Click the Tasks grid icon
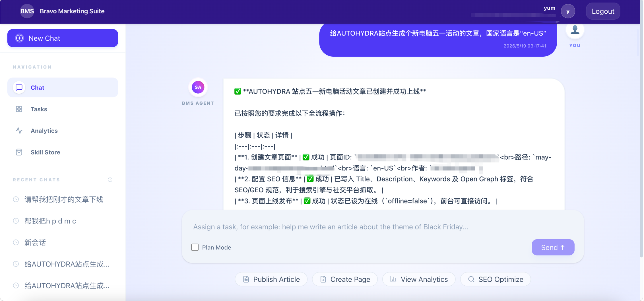This screenshot has width=644, height=301. pos(19,109)
